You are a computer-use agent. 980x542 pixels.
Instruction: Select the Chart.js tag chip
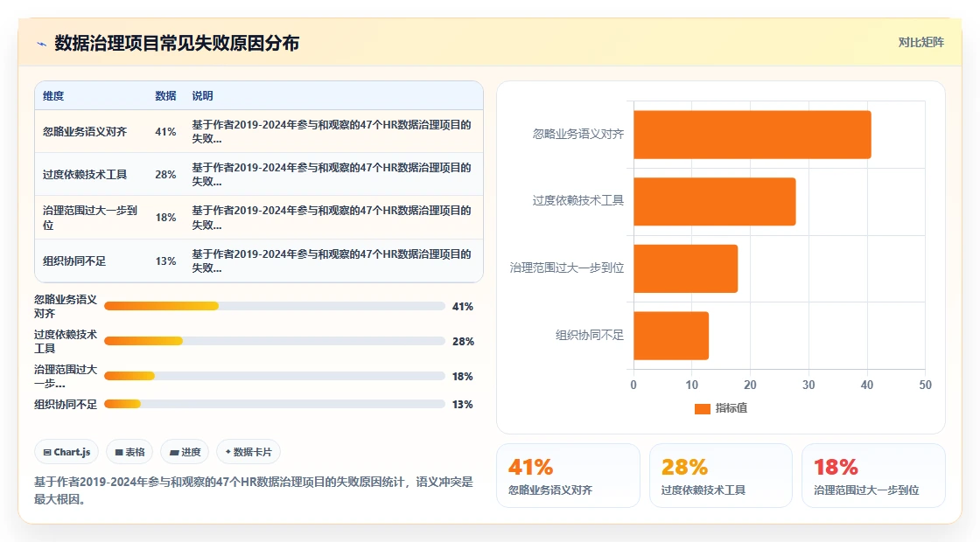[x=66, y=452]
